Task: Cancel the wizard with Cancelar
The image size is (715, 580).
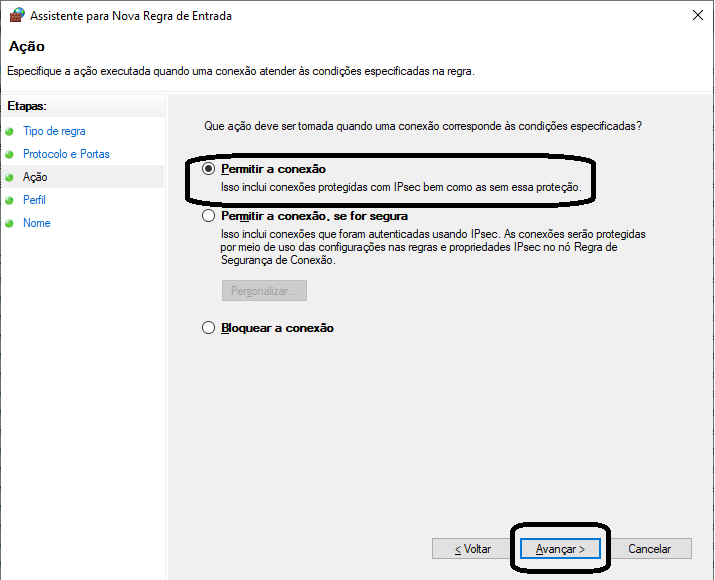Action: [649, 549]
